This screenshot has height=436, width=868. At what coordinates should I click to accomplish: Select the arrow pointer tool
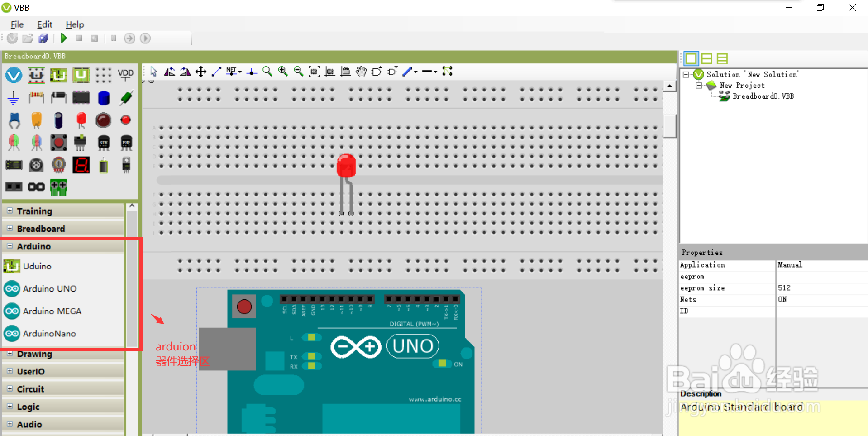(154, 72)
